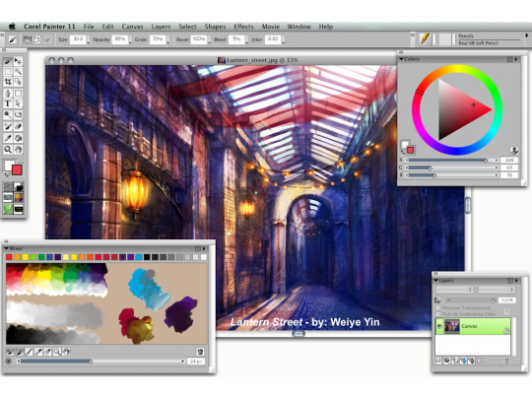Adjust the Red R slider in Colors
The height and width of the screenshot is (399, 532).
[451, 160]
